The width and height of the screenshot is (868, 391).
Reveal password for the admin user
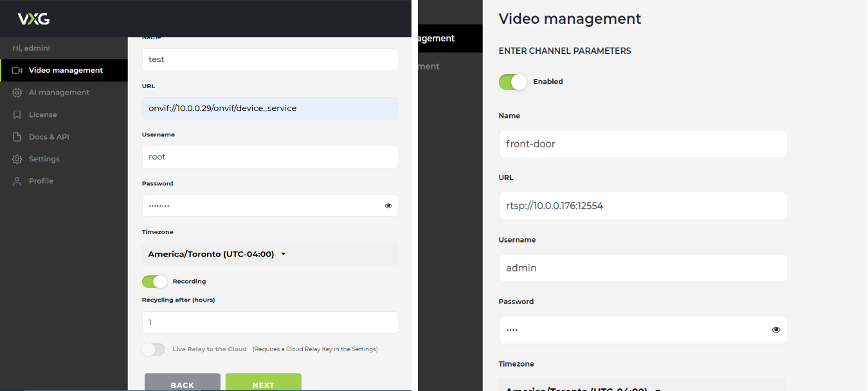point(776,330)
